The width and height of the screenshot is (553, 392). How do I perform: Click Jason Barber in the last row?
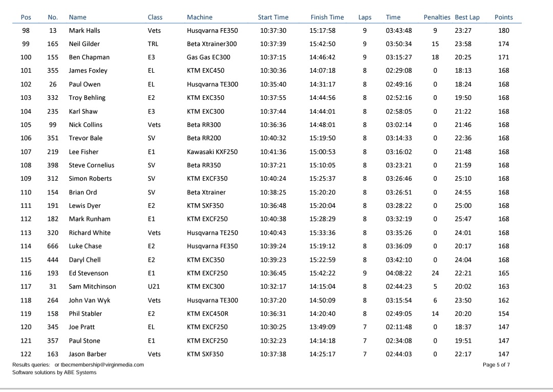[89, 354]
